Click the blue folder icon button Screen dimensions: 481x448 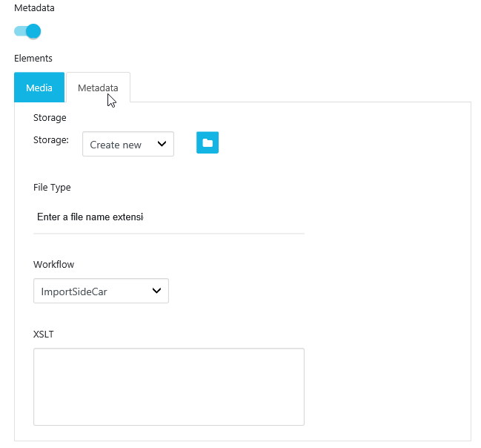tap(208, 143)
